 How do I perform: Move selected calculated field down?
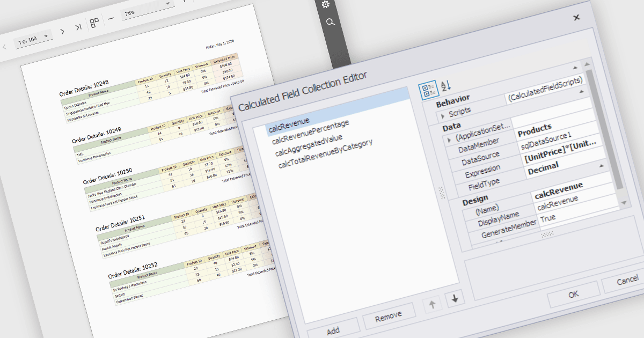(x=455, y=298)
